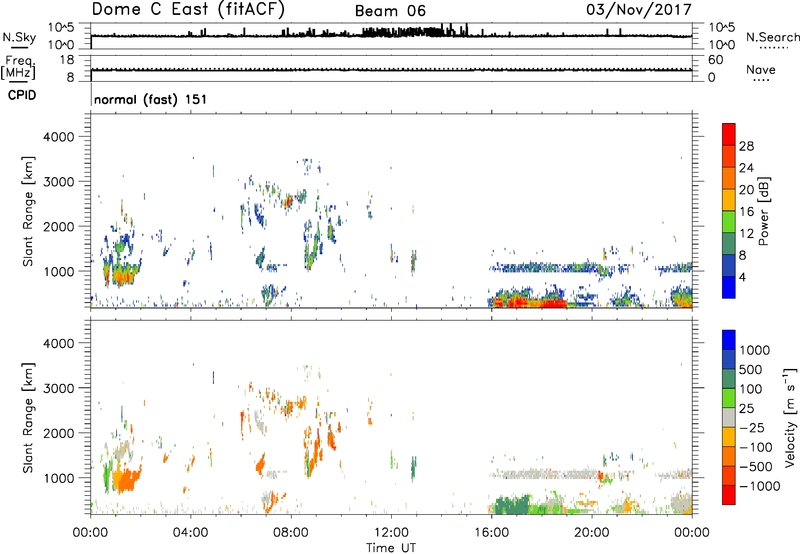This screenshot has width=800, height=554.
Task: Click the Slant Range axis title of velocity panel
Action: coord(28,417)
